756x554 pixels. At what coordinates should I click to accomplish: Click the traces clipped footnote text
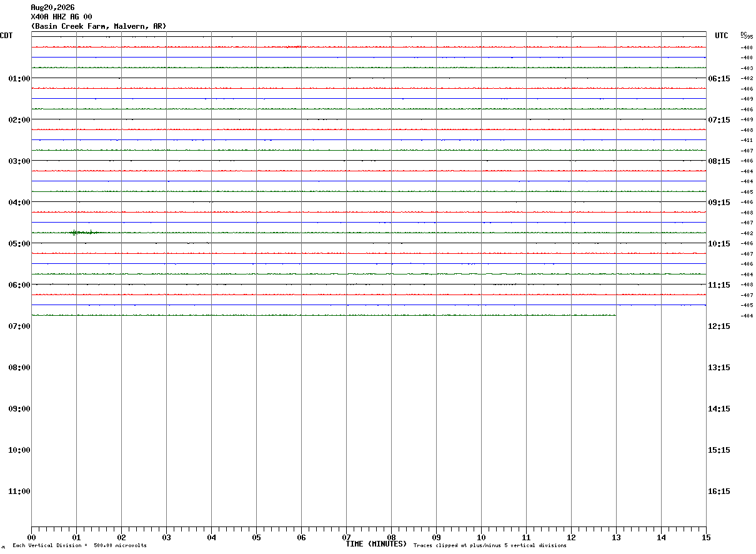pos(490,545)
